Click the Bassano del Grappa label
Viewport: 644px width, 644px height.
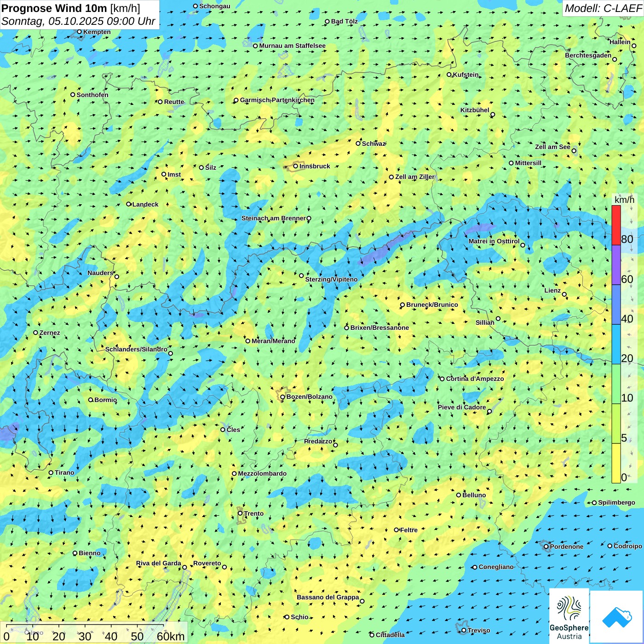coord(328,597)
